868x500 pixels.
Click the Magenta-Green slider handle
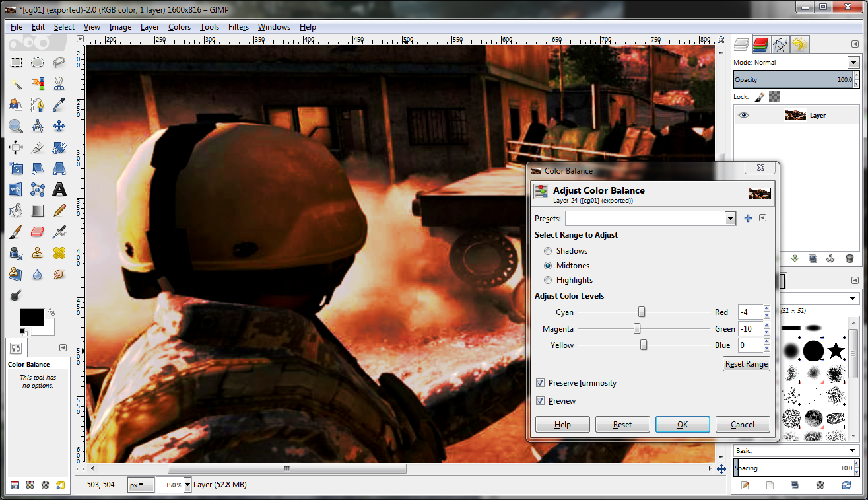coord(637,328)
